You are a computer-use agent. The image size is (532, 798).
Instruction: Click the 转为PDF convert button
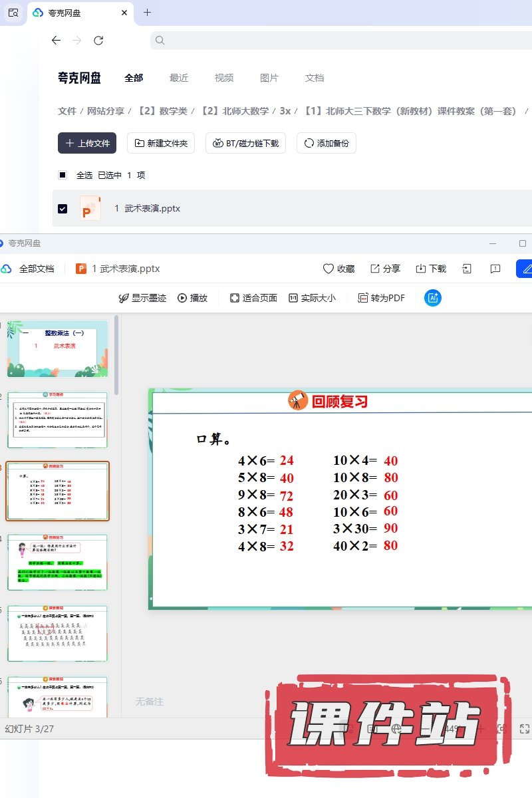click(x=381, y=298)
